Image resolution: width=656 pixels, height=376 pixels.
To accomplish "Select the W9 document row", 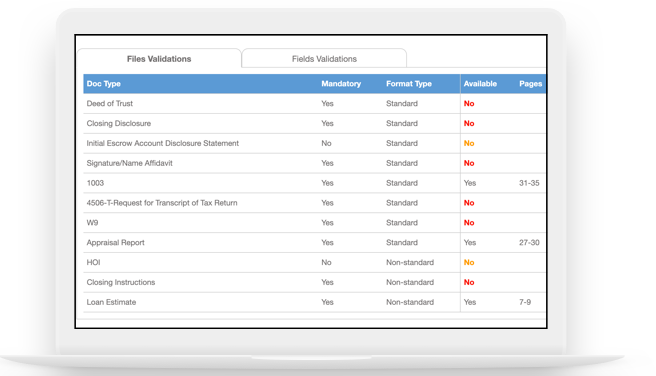I will 315,223.
